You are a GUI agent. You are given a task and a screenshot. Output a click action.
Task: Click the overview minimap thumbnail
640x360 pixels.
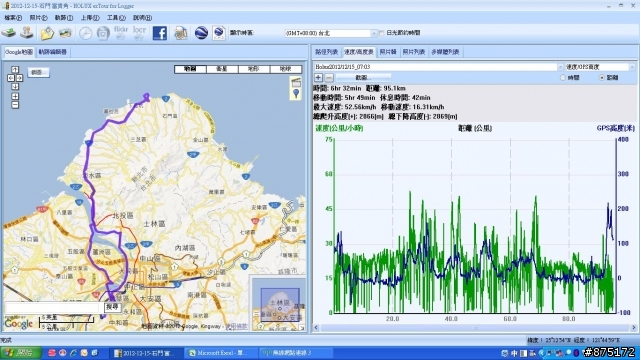coord(278,304)
